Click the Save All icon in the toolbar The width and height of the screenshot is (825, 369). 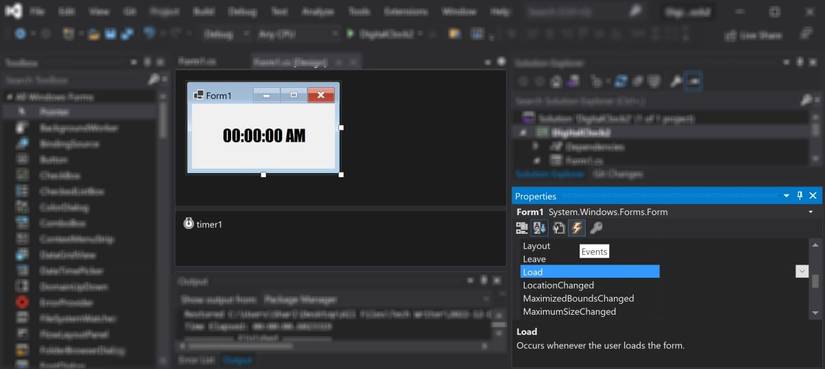coord(127,34)
